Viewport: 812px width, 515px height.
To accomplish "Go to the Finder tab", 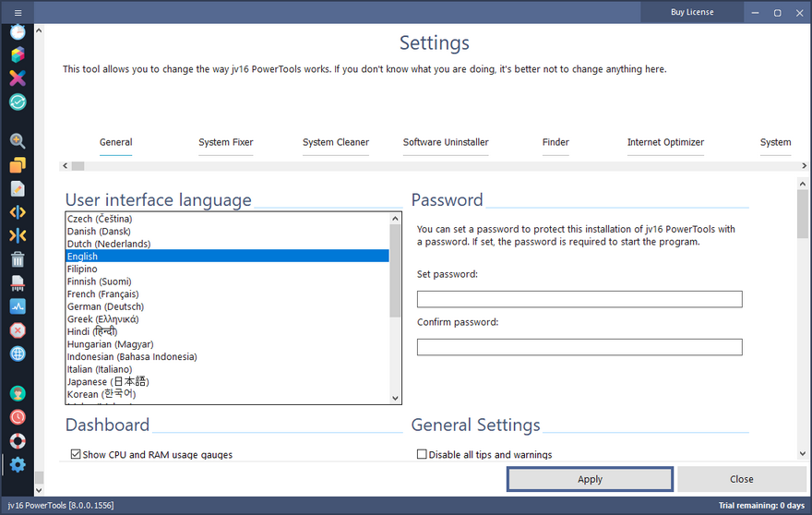I will click(x=555, y=142).
